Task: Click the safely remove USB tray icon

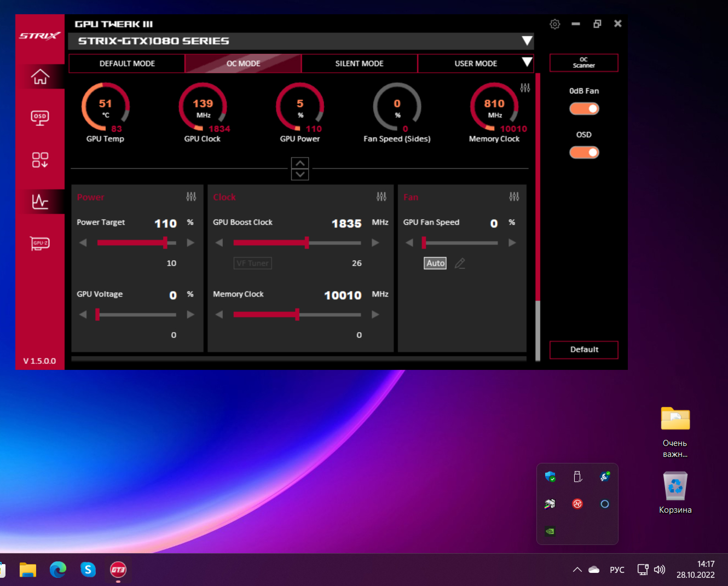Action: pyautogui.click(x=577, y=477)
